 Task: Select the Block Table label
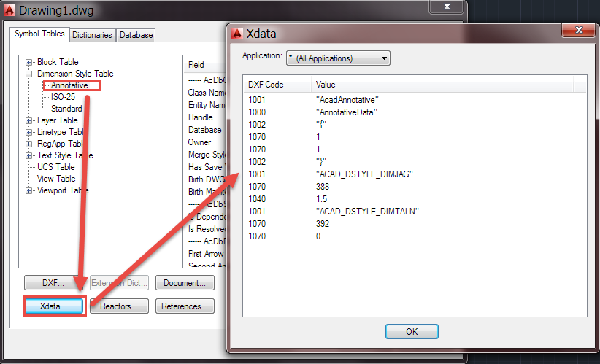(x=58, y=62)
